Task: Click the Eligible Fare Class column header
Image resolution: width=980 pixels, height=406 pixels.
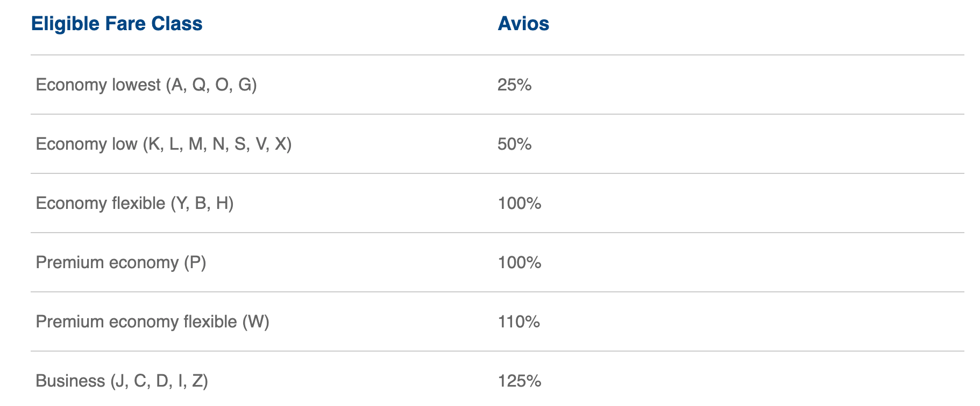Action: pyautogui.click(x=117, y=24)
